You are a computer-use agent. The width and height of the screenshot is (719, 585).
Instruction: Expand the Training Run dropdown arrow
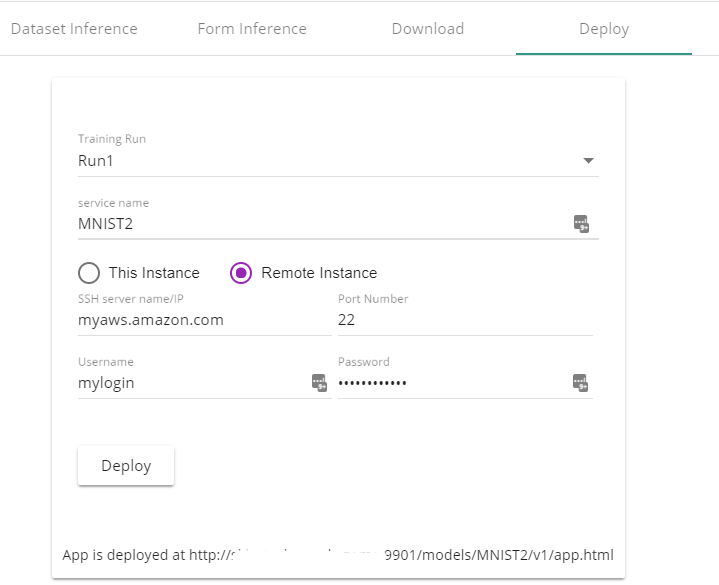point(588,160)
